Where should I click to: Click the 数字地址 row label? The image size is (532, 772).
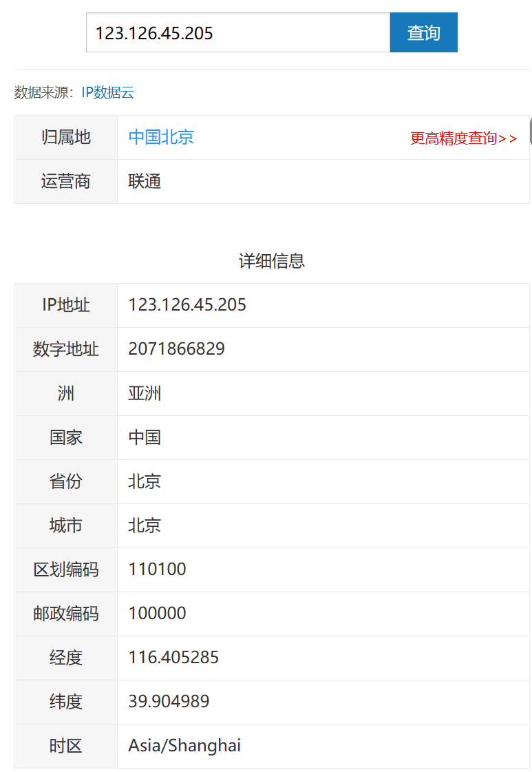pyautogui.click(x=66, y=349)
